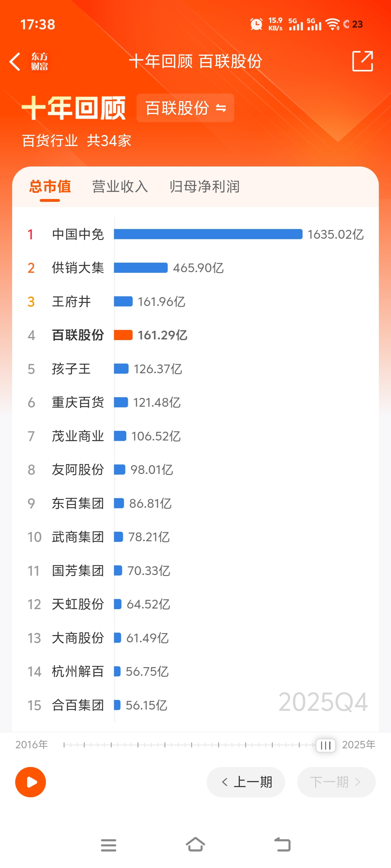Image resolution: width=391 pixels, height=868 pixels.
Task: Tap the share icon at top right
Action: click(x=362, y=61)
